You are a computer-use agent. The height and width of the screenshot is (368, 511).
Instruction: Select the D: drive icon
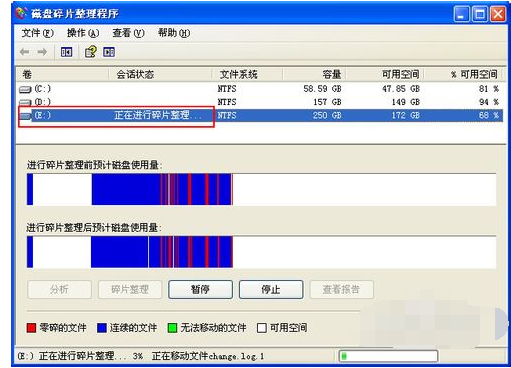click(x=25, y=102)
